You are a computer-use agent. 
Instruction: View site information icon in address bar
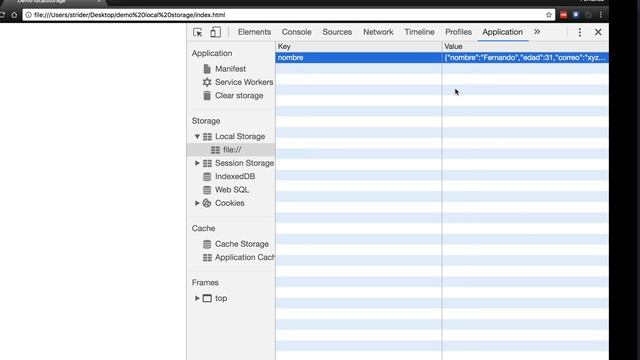[x=28, y=15]
